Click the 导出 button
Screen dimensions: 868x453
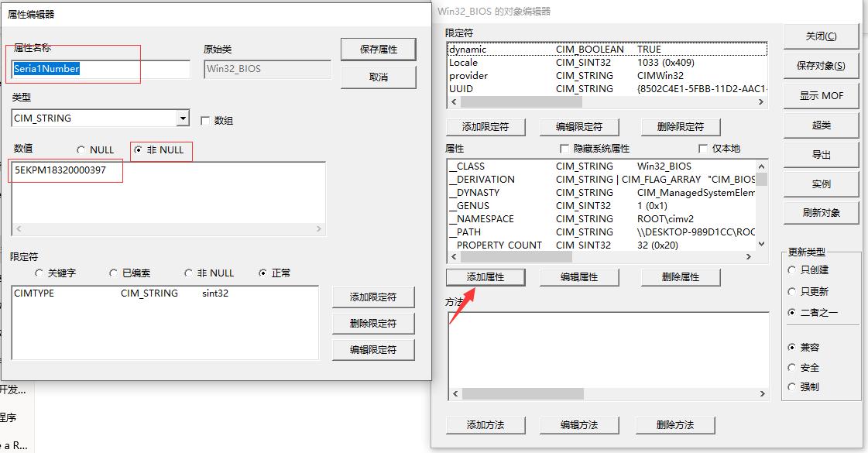[x=822, y=154]
